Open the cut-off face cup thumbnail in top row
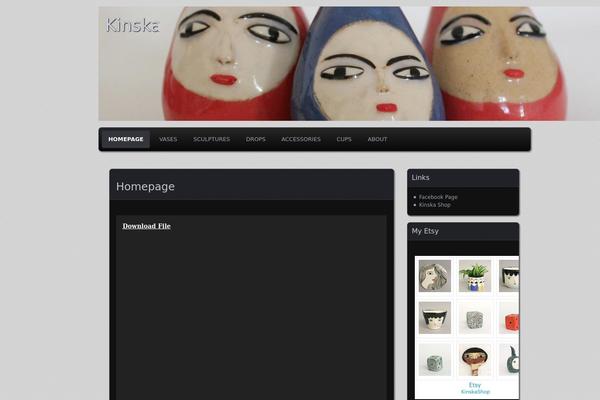This screenshot has width=600, height=400. [x=509, y=276]
